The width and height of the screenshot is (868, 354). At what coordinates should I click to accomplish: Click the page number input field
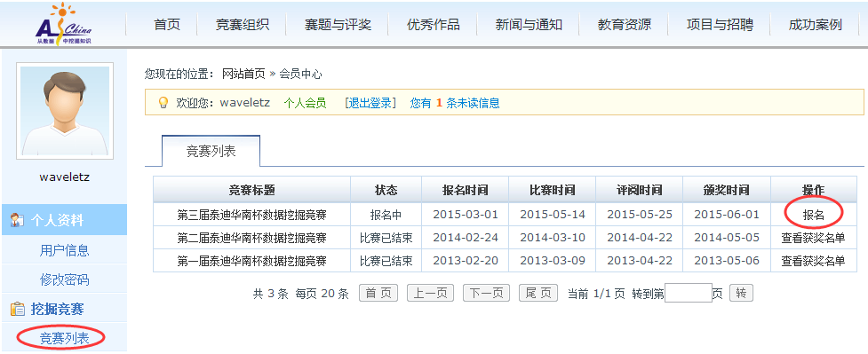[x=688, y=293]
